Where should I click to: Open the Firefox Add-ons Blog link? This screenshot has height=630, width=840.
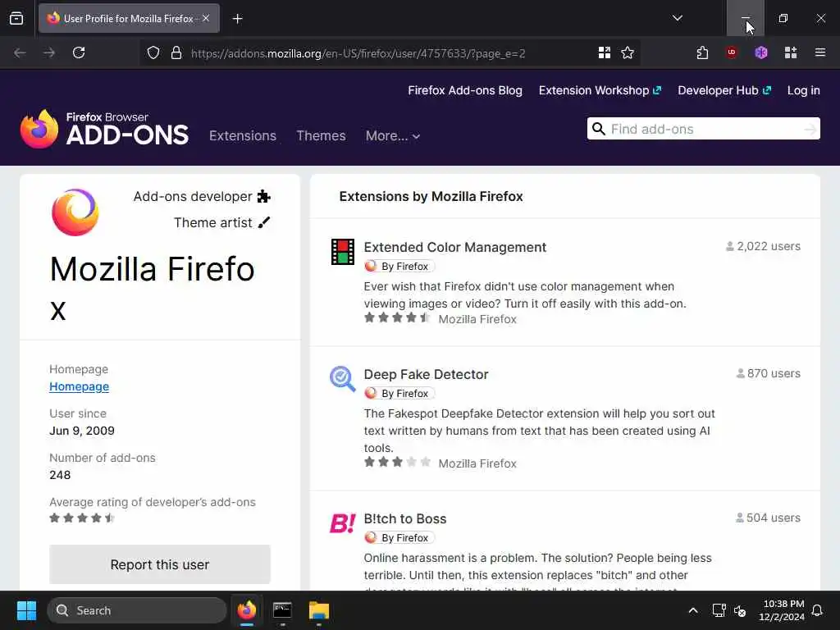465,90
